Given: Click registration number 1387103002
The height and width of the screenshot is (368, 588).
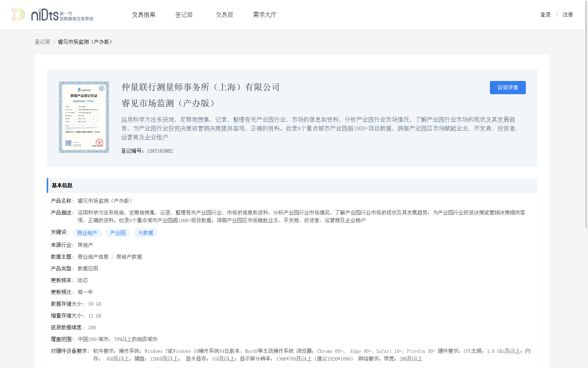Looking at the screenshot, I should [x=160, y=151].
